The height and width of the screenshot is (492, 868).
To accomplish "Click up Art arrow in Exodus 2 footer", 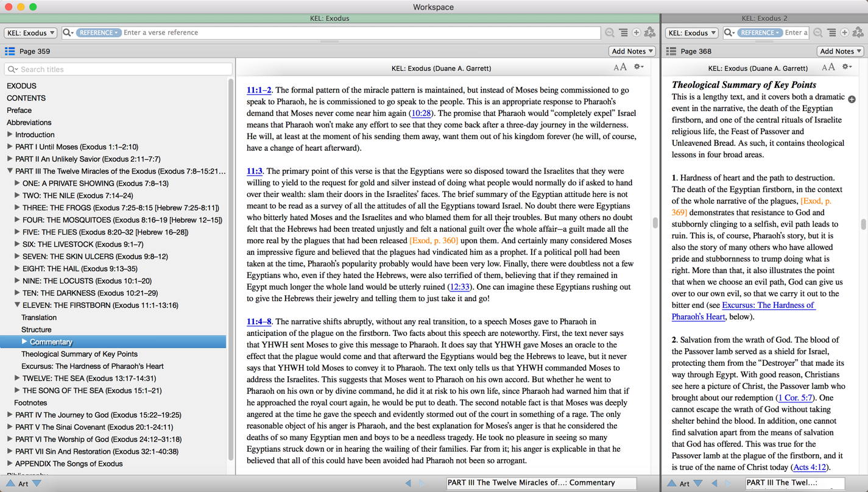I will pyautogui.click(x=672, y=483).
